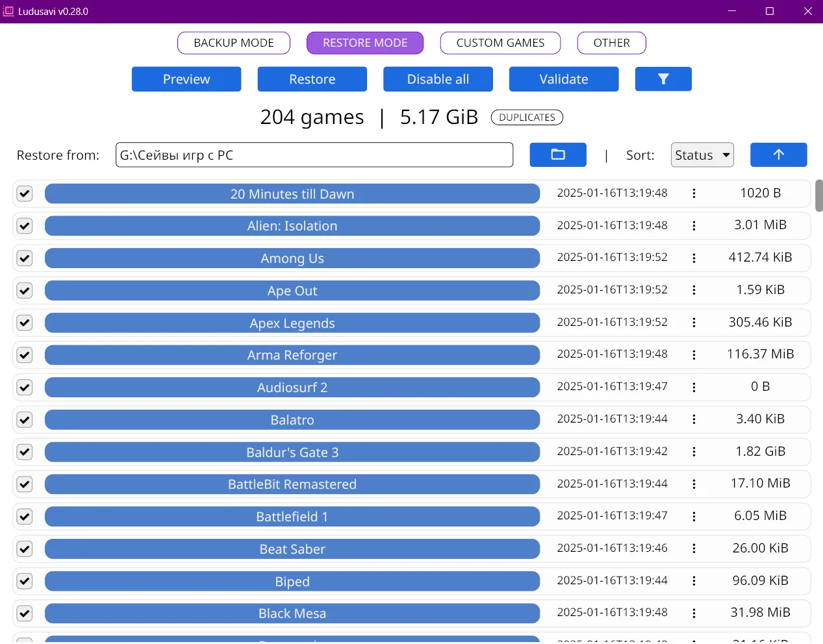Show DUPLICATES filter button
Viewport: 823px width, 644px height.
pos(527,118)
